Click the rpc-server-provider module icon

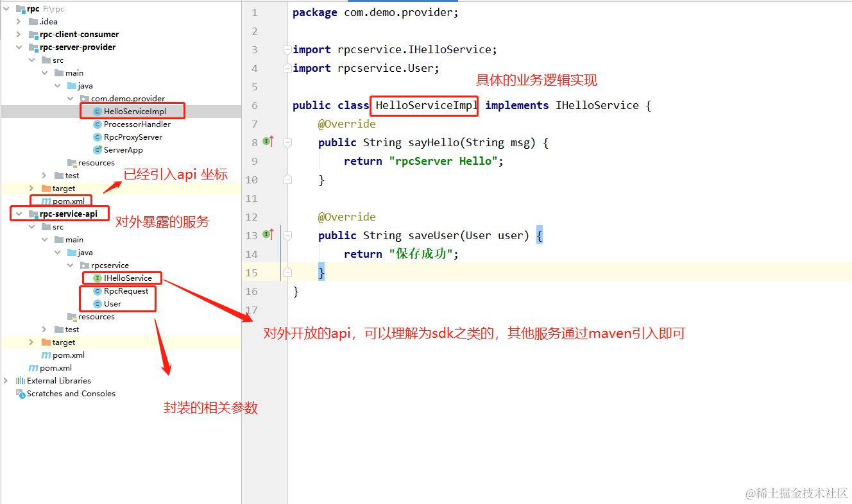tap(33, 47)
